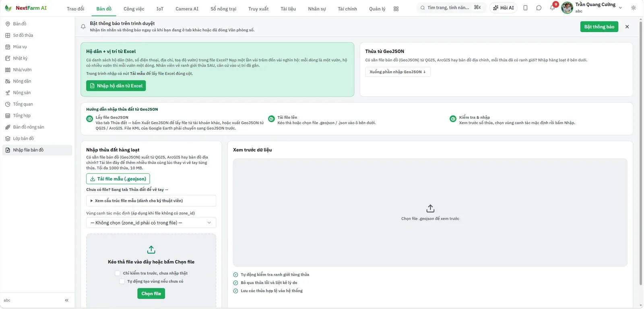Open Bản đồ nông sản in the sidebar

37,127
